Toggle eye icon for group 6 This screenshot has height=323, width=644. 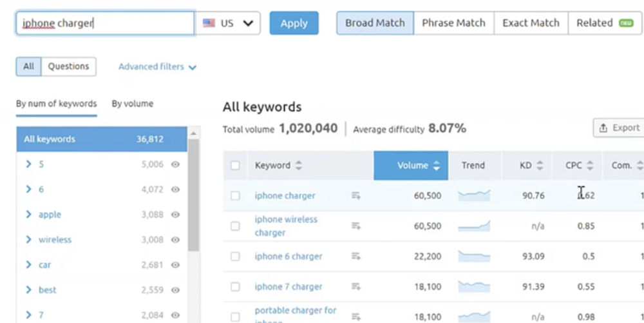click(x=175, y=190)
